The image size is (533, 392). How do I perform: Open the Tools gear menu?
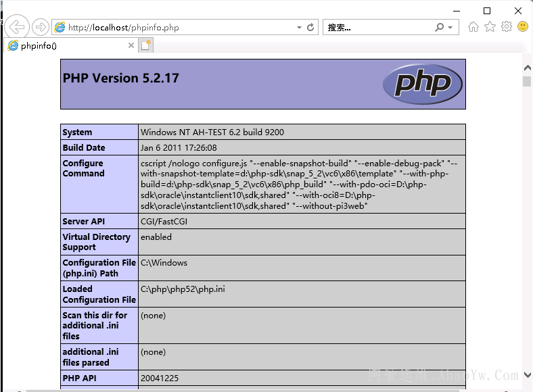click(506, 27)
